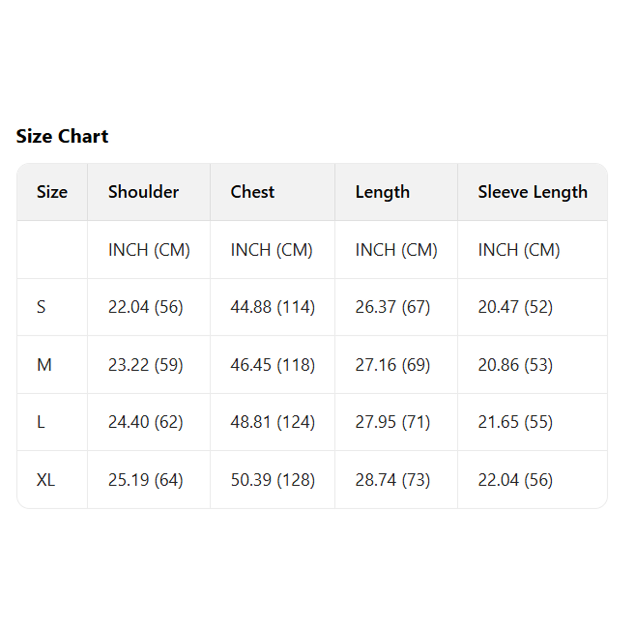The height and width of the screenshot is (644, 644).
Task: Click chest value 48.81 (124)
Action: click(272, 422)
